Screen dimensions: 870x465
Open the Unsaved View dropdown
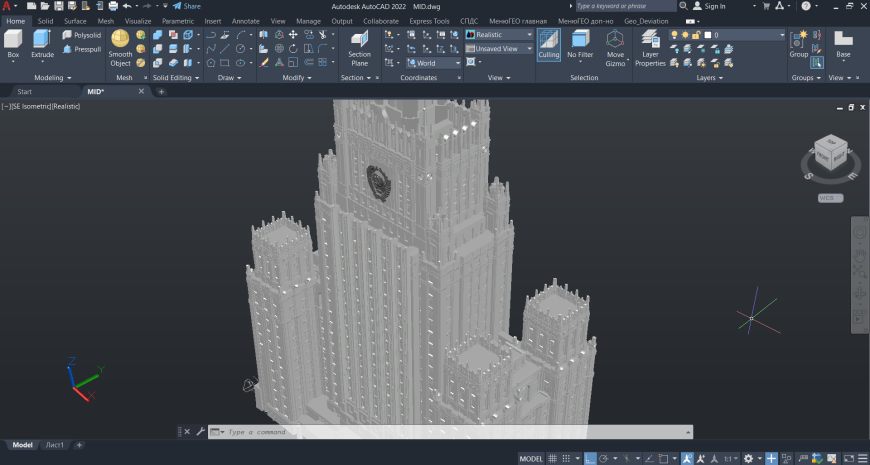(x=499, y=49)
